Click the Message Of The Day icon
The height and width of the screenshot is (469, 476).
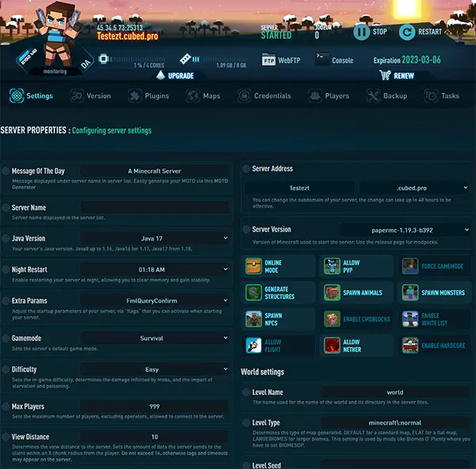tap(6, 171)
